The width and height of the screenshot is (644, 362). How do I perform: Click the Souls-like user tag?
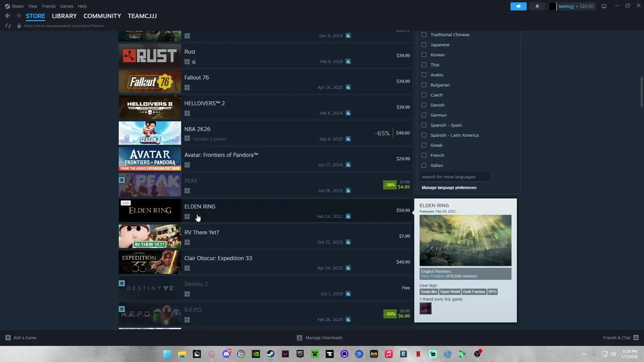tap(429, 292)
